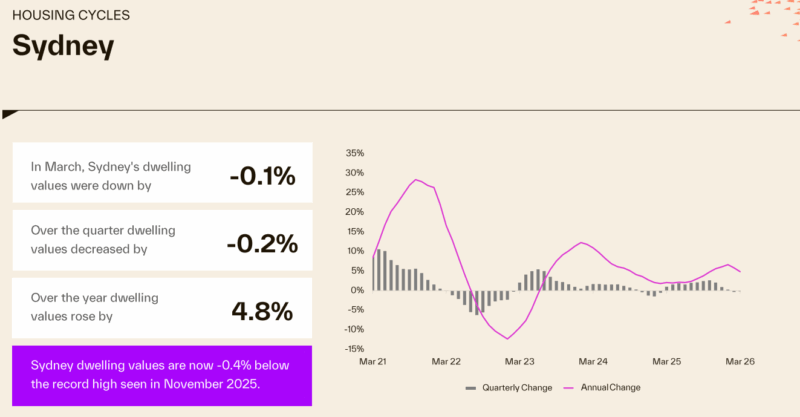
Task: Click the "Over the quarter dwelling values" card text
Action: (x=103, y=239)
